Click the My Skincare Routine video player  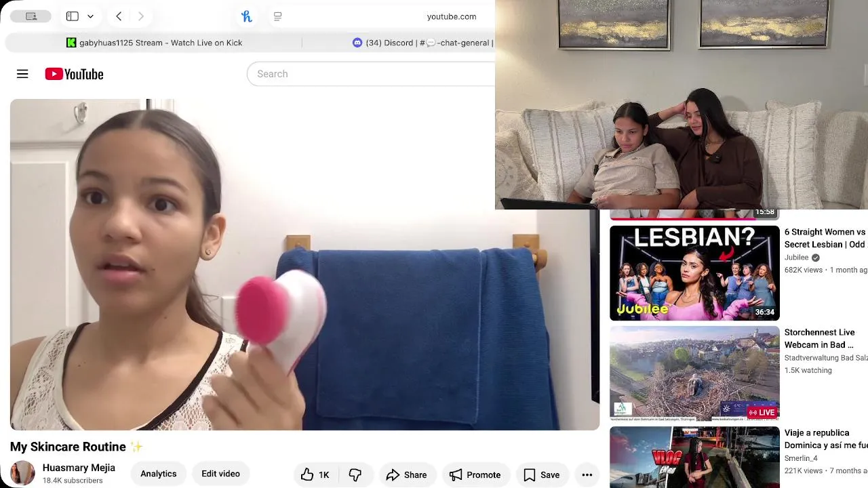pyautogui.click(x=304, y=264)
